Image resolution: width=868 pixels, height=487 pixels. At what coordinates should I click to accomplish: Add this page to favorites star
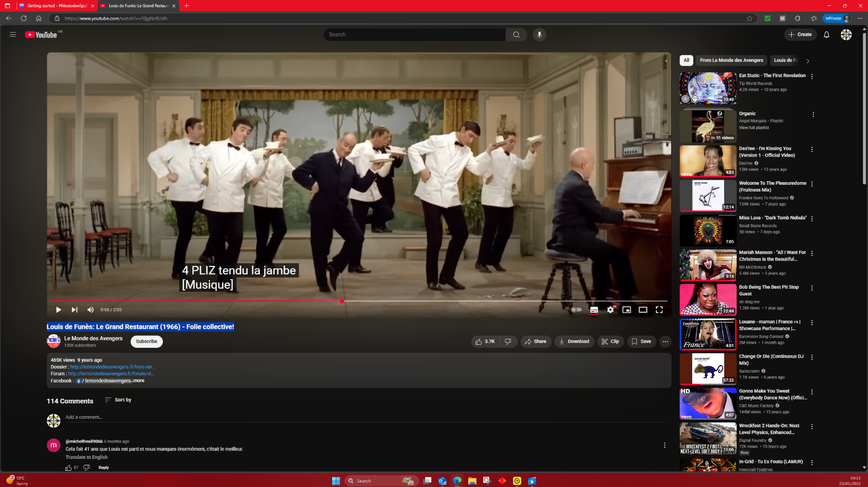(x=749, y=19)
